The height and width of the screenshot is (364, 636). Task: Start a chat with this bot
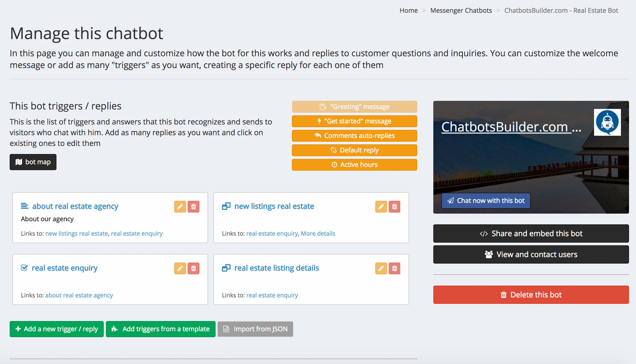point(485,201)
